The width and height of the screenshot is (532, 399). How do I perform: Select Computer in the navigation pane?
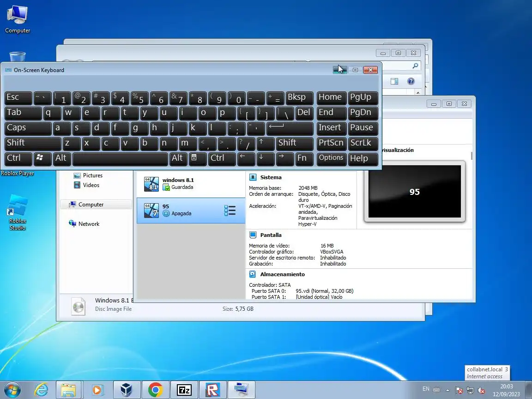click(x=96, y=204)
